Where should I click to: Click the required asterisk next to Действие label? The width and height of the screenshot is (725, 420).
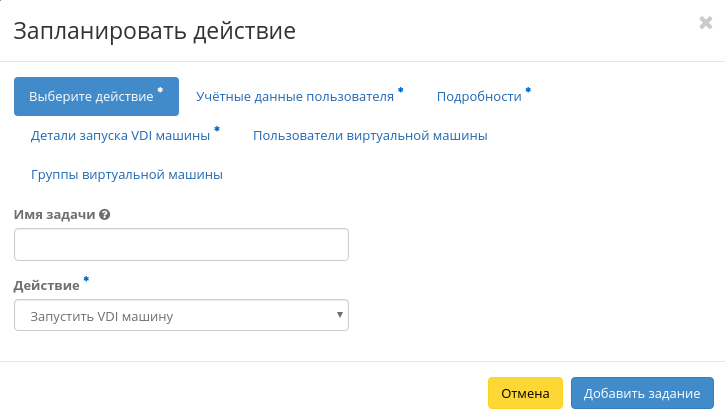[x=86, y=281]
